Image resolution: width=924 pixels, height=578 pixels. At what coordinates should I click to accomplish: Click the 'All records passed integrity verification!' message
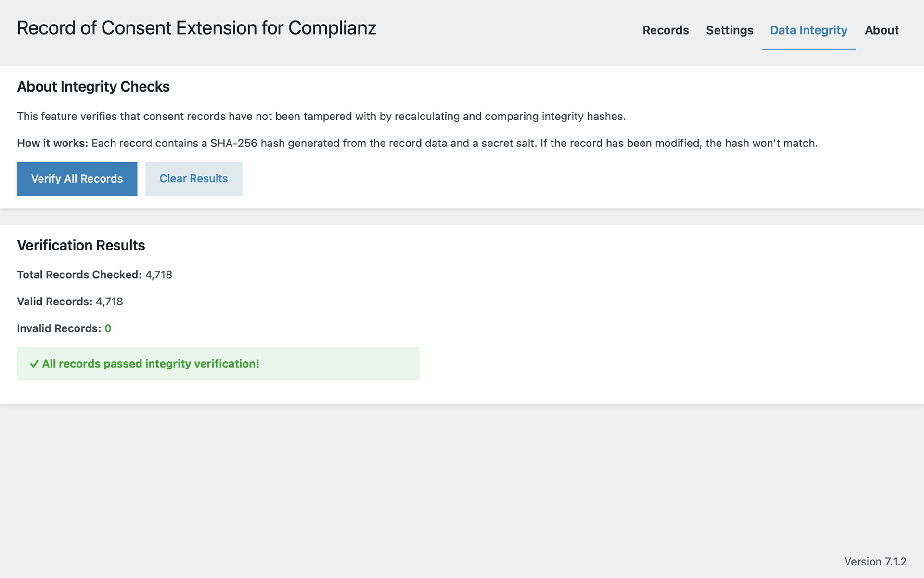click(x=151, y=364)
